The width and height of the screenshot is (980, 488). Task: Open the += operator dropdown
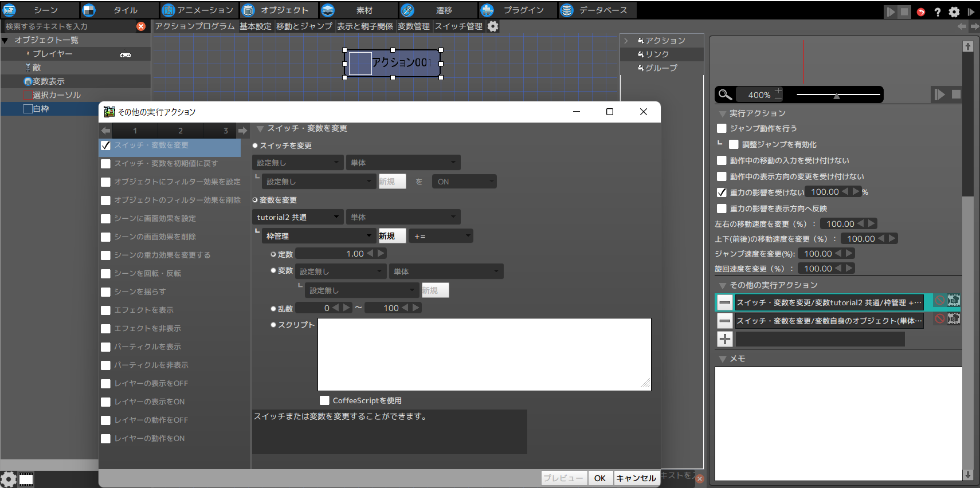pyautogui.click(x=441, y=236)
